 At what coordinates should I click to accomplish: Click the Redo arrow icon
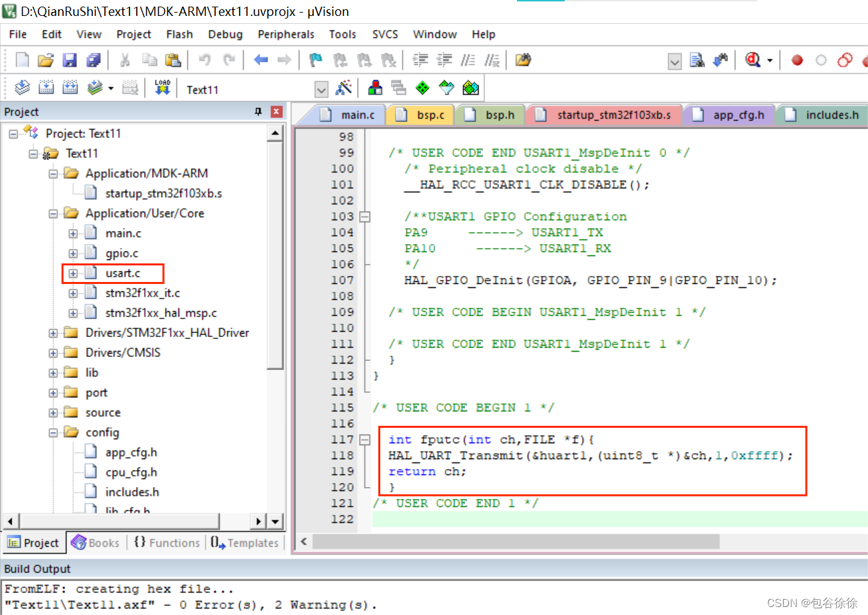point(229,60)
